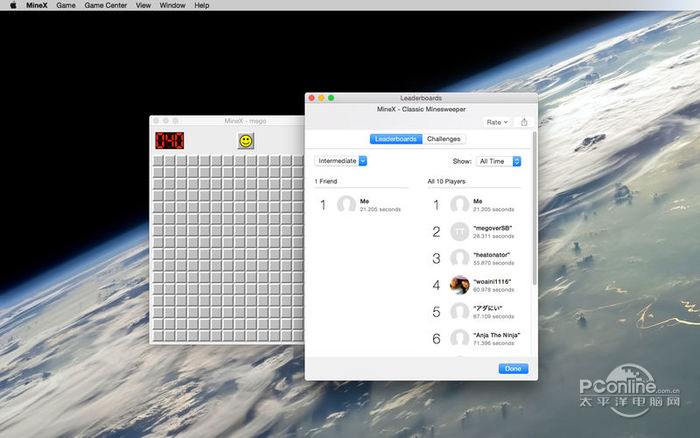Viewport: 700px width, 438px height.
Task: Click the Anja The Ninja avatar
Action: point(460,339)
